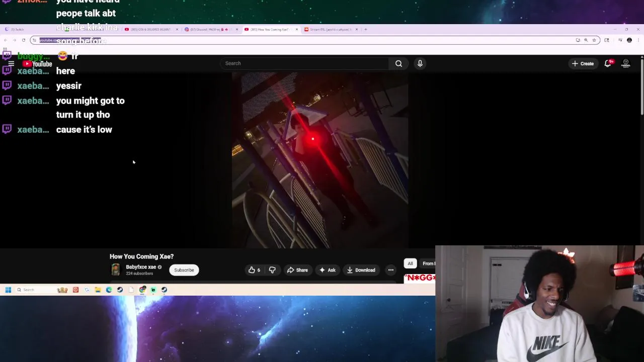Launch Microsoft Edge from the taskbar
Screen dimensions: 644x362
(109, 290)
